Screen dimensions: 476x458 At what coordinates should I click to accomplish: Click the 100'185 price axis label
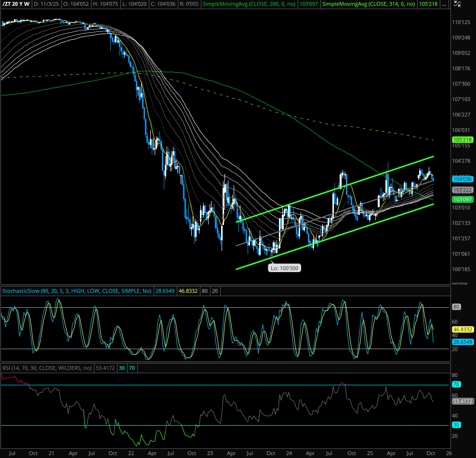[461, 269]
